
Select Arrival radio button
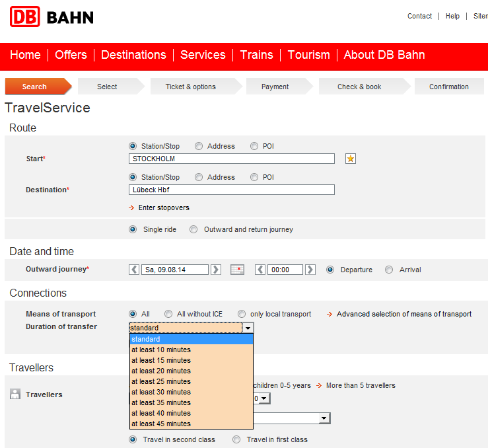(x=389, y=270)
